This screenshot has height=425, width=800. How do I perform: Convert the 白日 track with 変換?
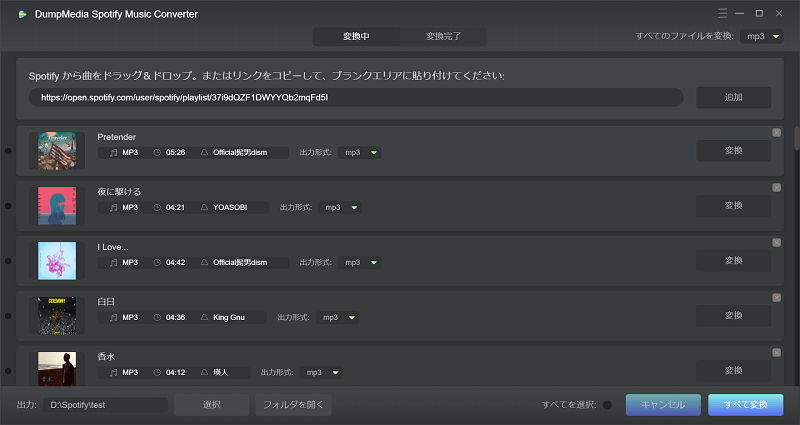point(733,315)
